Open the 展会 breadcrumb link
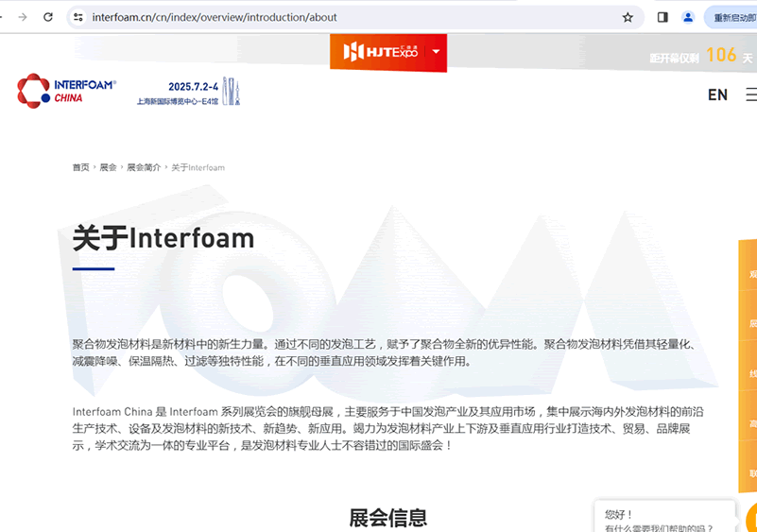 [108, 167]
